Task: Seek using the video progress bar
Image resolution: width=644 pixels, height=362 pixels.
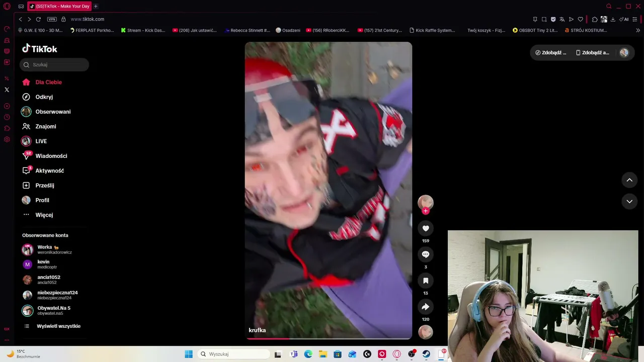Action: tap(329, 338)
